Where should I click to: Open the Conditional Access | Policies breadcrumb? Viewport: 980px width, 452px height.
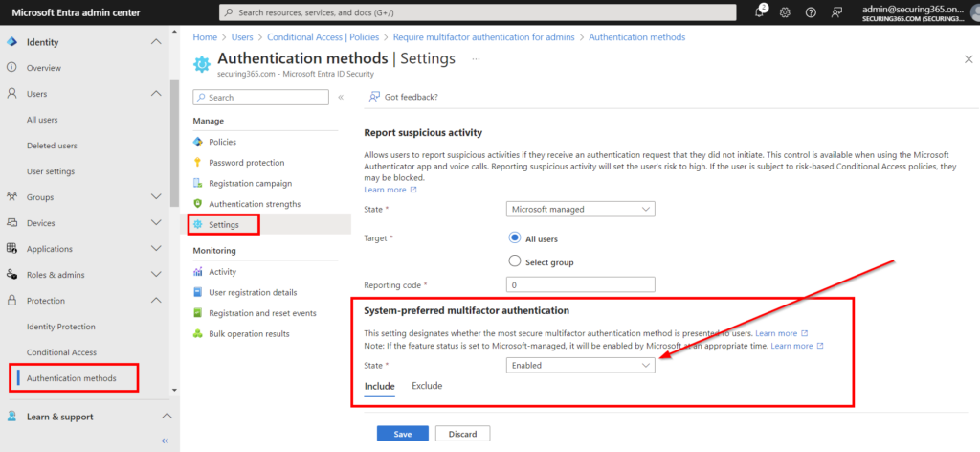click(324, 37)
